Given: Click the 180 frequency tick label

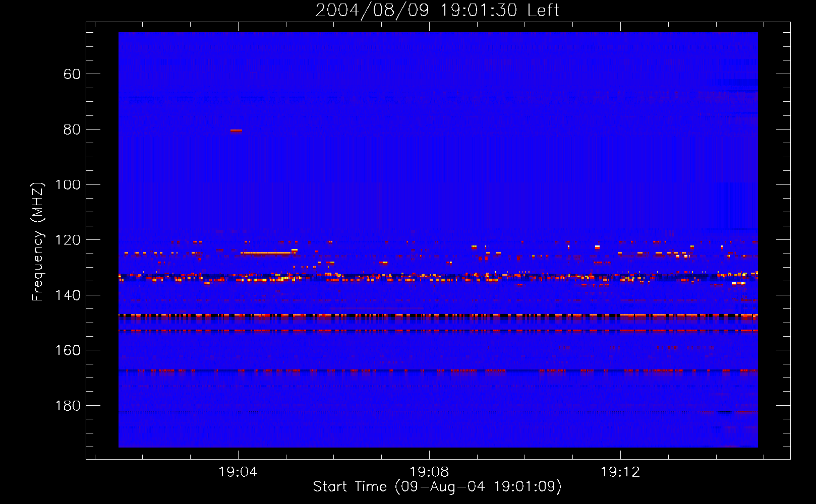Looking at the screenshot, I should coord(68,406).
